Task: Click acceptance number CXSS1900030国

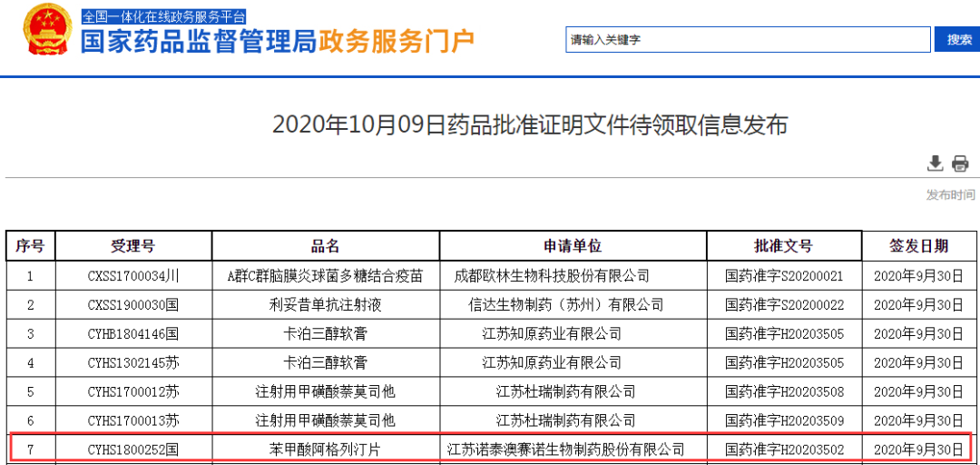Action: (133, 305)
